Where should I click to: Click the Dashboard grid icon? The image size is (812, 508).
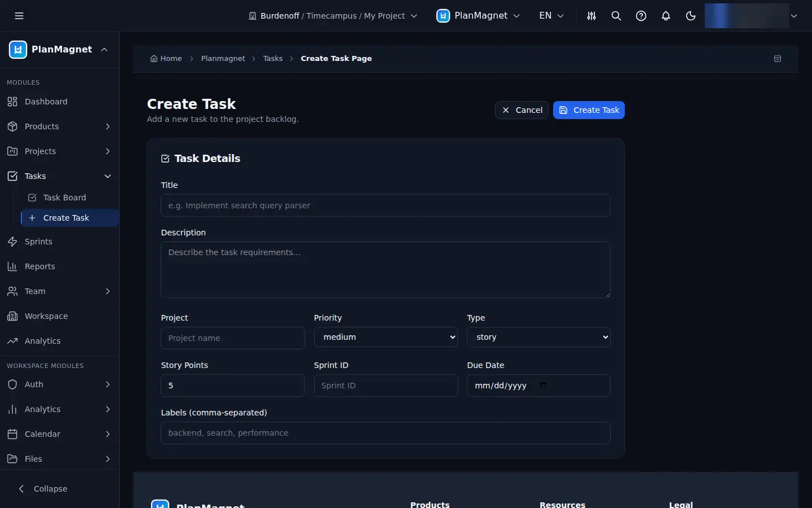[12, 102]
